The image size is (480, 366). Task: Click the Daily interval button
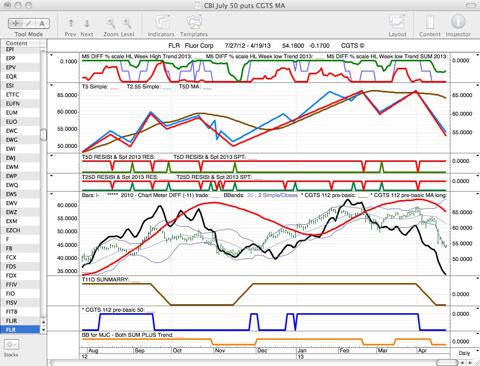click(x=464, y=353)
